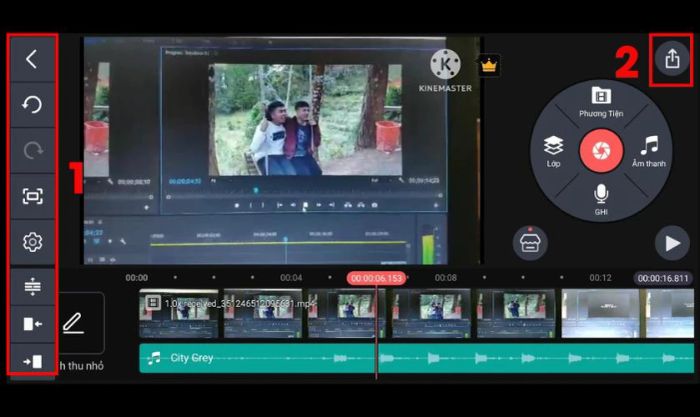Tap the pencil edit button
700x417 pixels.
click(73, 323)
